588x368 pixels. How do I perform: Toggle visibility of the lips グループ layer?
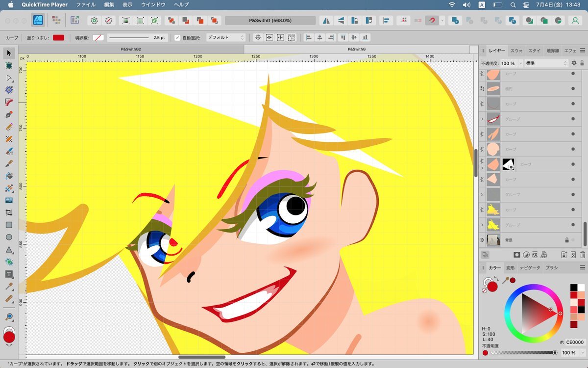click(573, 119)
